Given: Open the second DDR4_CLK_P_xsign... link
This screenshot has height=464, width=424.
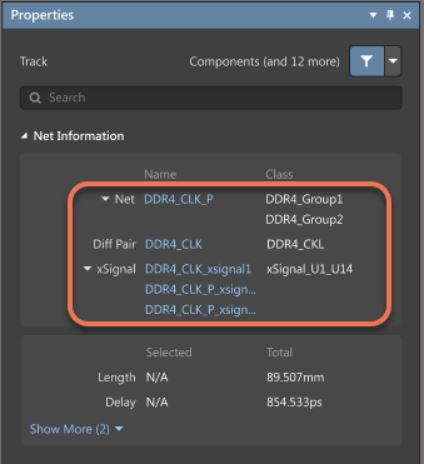Looking at the screenshot, I should (200, 290).
